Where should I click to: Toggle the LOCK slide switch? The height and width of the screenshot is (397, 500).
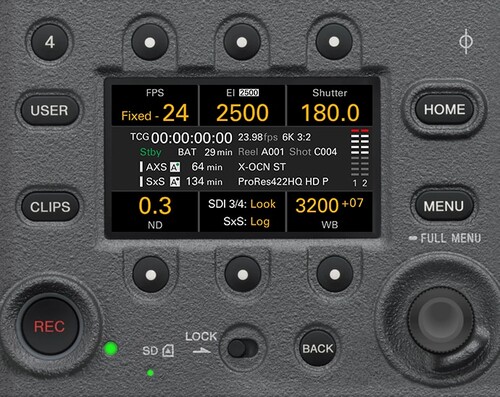pyautogui.click(x=243, y=349)
